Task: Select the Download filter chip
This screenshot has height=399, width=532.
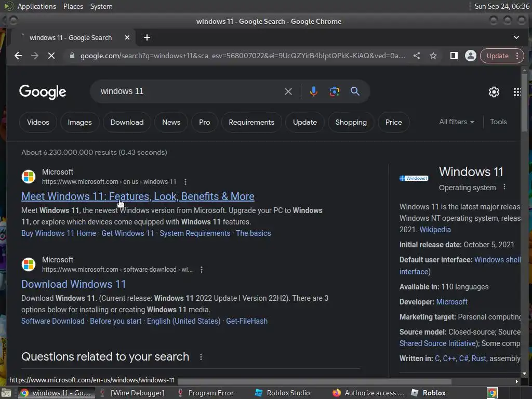Action: (x=127, y=122)
